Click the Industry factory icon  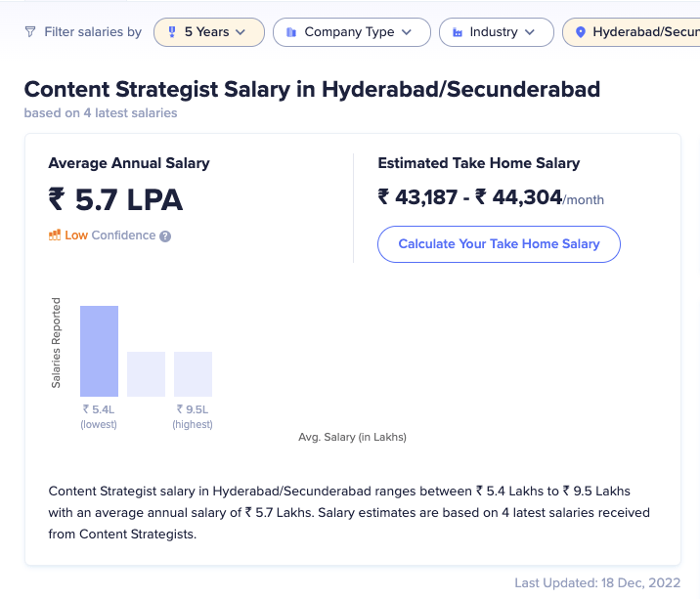pyautogui.click(x=458, y=32)
